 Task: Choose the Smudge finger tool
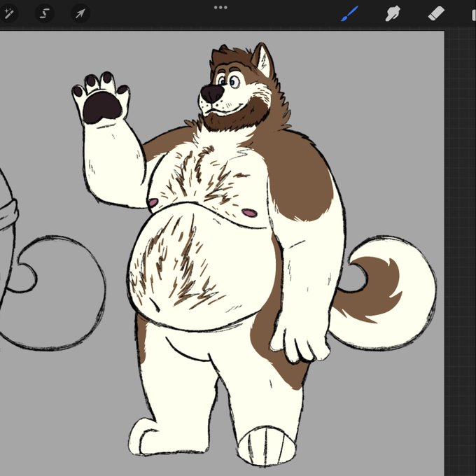393,14
